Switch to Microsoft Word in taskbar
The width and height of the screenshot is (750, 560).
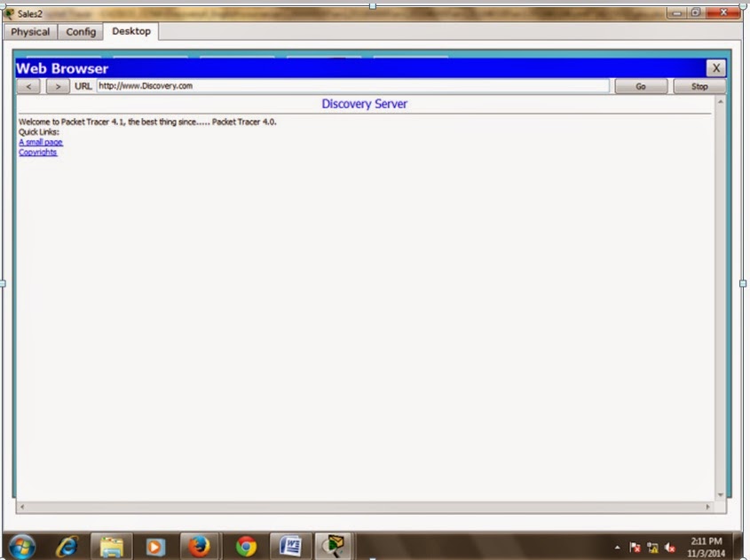click(290, 546)
